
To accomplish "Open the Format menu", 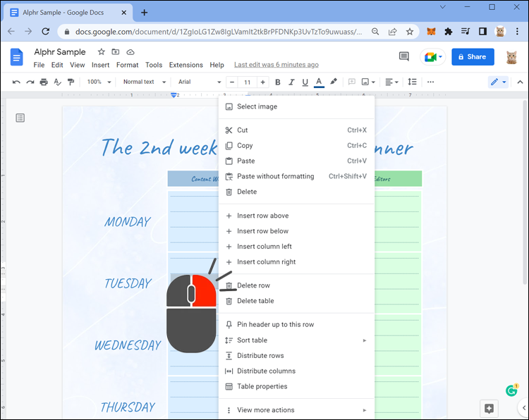I will coord(127,65).
